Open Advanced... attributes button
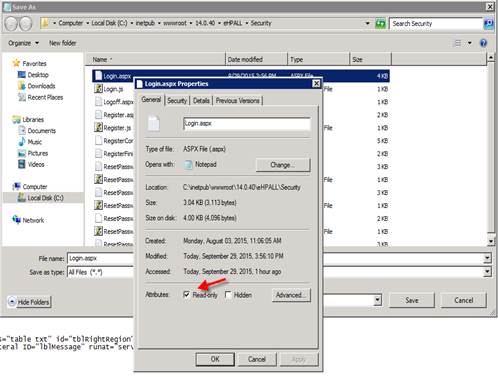Screen dimensions: 498x377 pyautogui.click(x=291, y=295)
